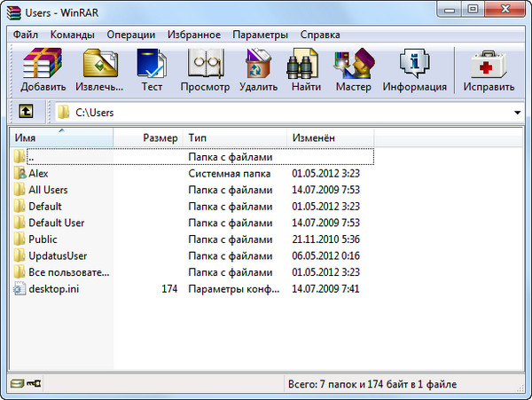This screenshot has width=532, height=400.
Task: Select the Alex folder
Action: pos(38,174)
